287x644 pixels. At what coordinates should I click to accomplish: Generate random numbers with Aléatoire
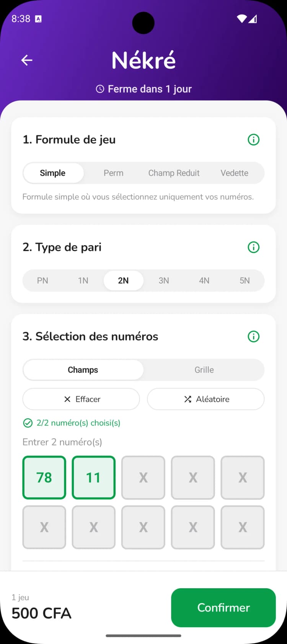point(205,399)
